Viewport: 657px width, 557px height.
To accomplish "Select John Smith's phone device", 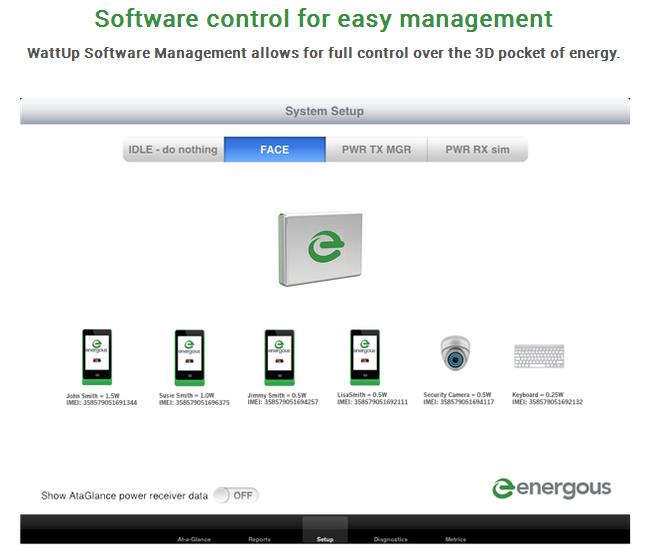I will 96,357.
